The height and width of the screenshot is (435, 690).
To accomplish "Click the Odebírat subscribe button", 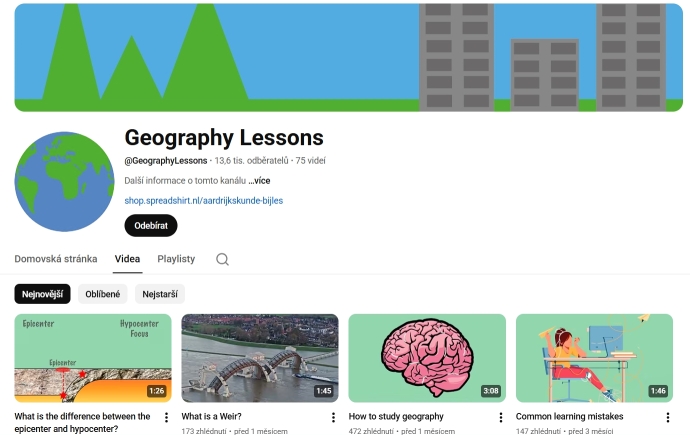I will coord(151,226).
